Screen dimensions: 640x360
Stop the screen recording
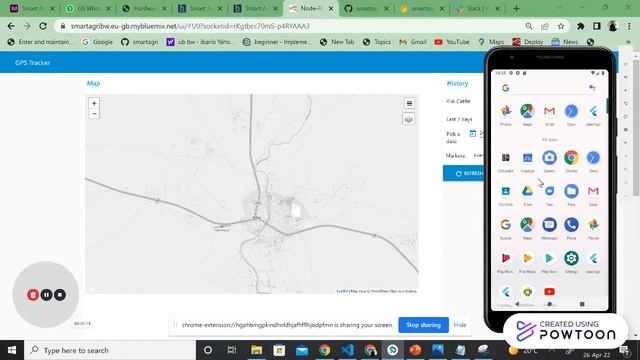(x=60, y=295)
